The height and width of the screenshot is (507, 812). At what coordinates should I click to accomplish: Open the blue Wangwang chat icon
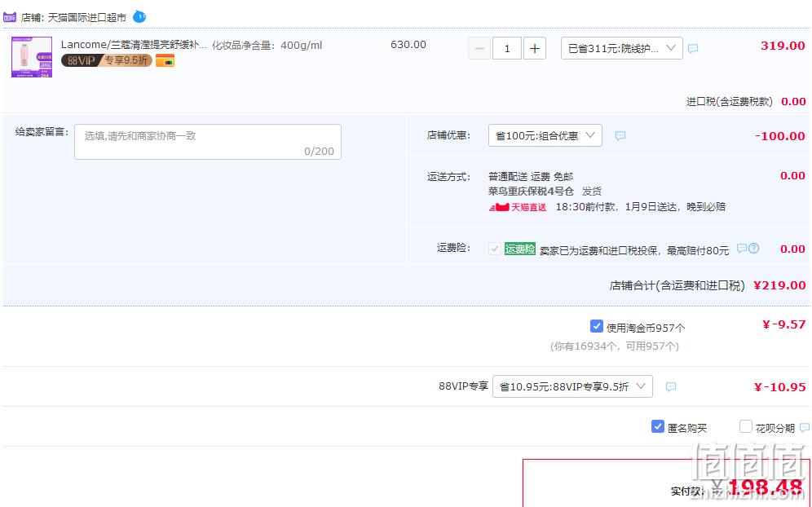point(139,16)
